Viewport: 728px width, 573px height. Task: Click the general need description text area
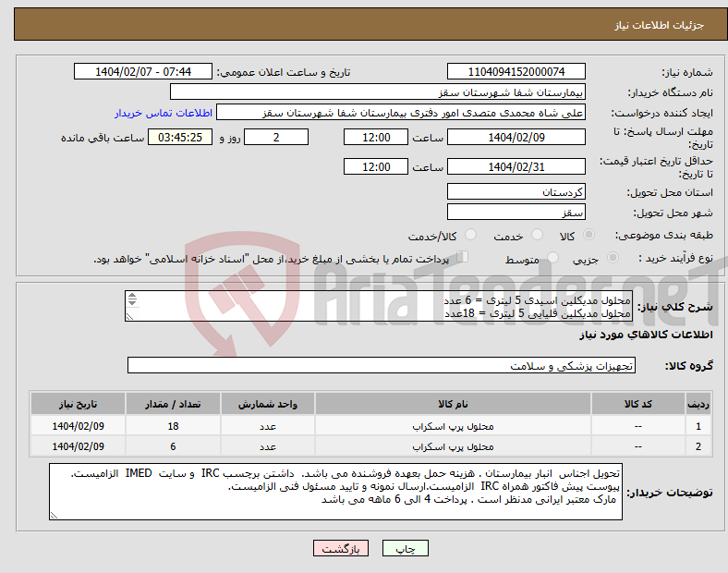[379, 306]
